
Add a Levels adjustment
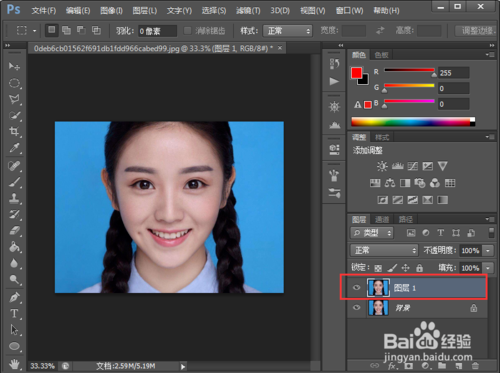[x=397, y=166]
